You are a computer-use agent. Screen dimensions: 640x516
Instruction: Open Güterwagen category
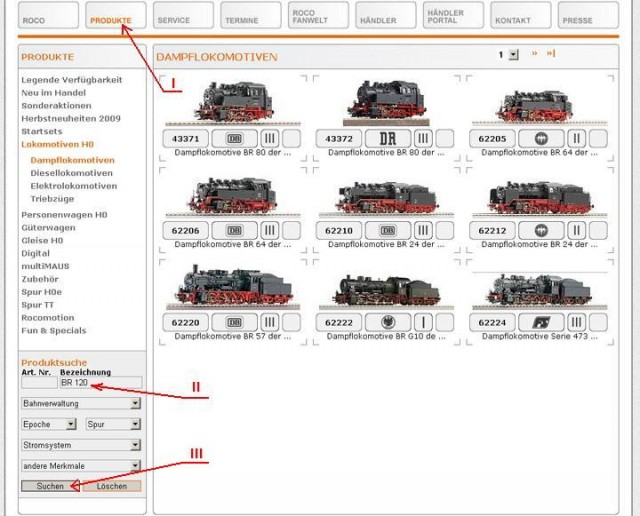point(48,228)
